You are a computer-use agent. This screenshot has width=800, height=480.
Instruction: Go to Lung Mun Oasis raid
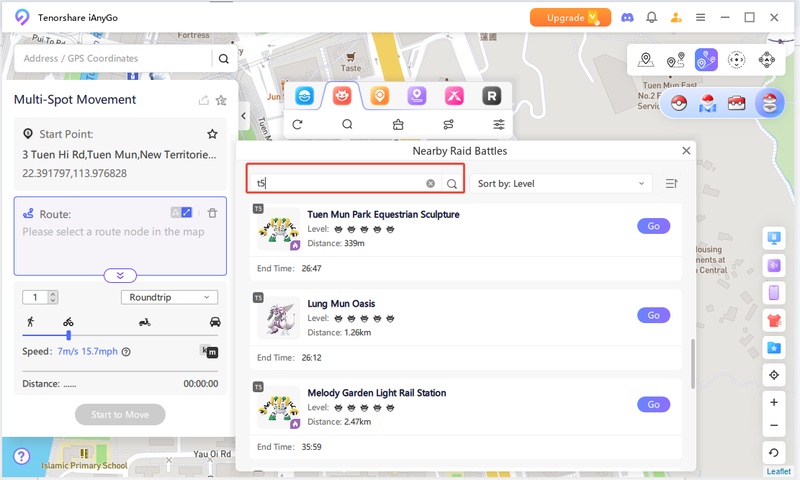(x=654, y=315)
